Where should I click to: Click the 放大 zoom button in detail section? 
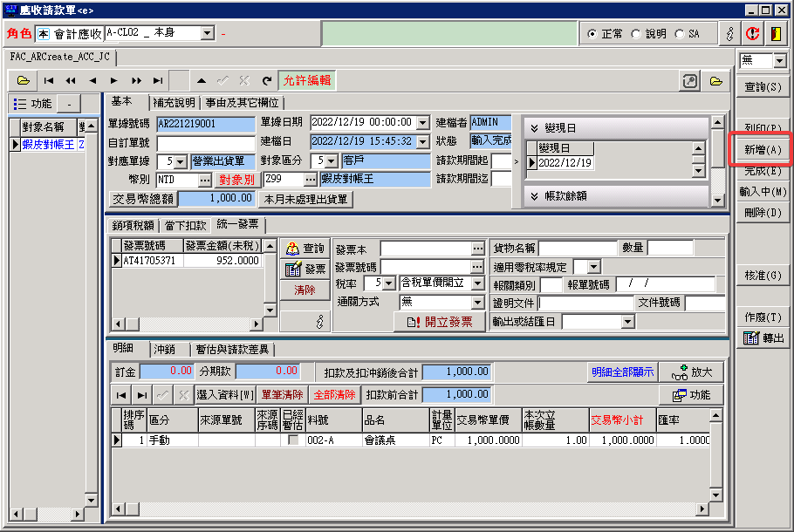click(692, 372)
